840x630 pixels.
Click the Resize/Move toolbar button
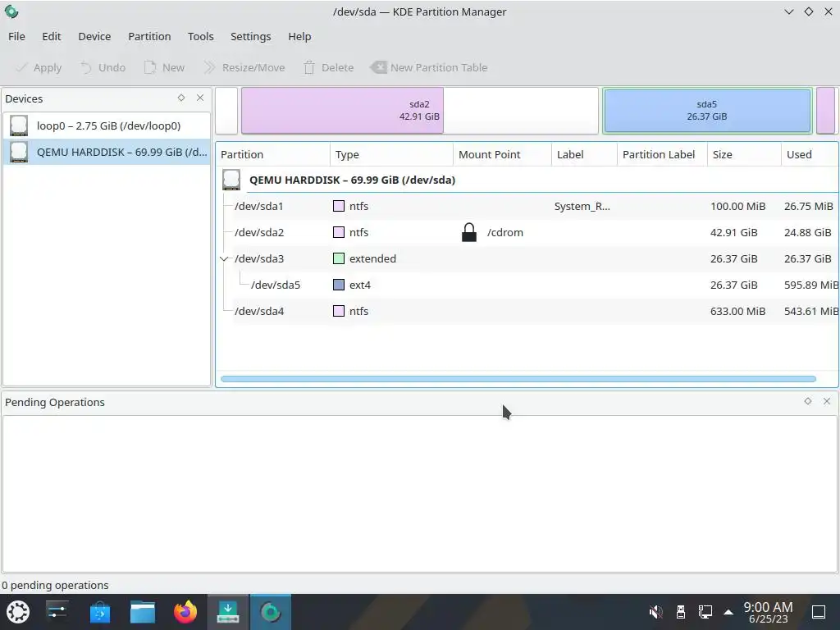tap(244, 67)
